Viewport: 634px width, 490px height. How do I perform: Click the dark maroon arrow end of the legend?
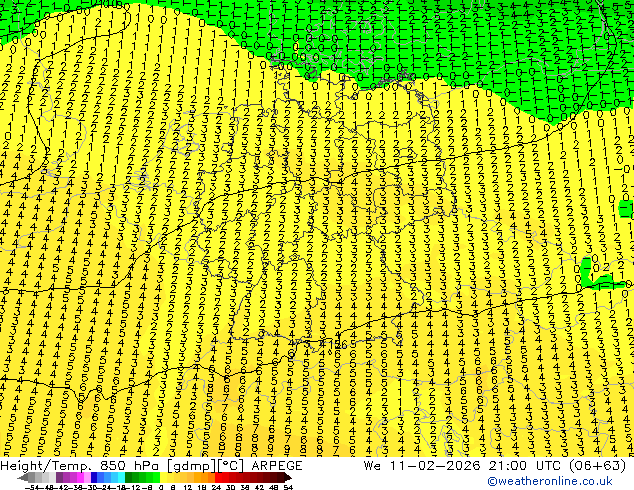[x=288, y=477]
